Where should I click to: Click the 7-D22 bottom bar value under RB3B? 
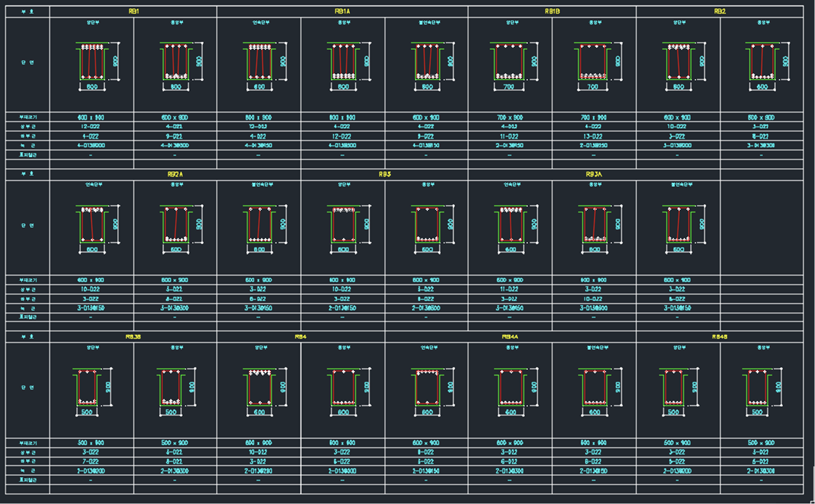[x=91, y=462]
